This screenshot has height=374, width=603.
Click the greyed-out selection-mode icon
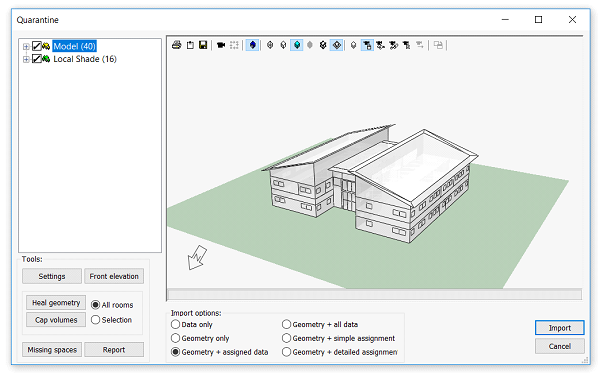420,45
